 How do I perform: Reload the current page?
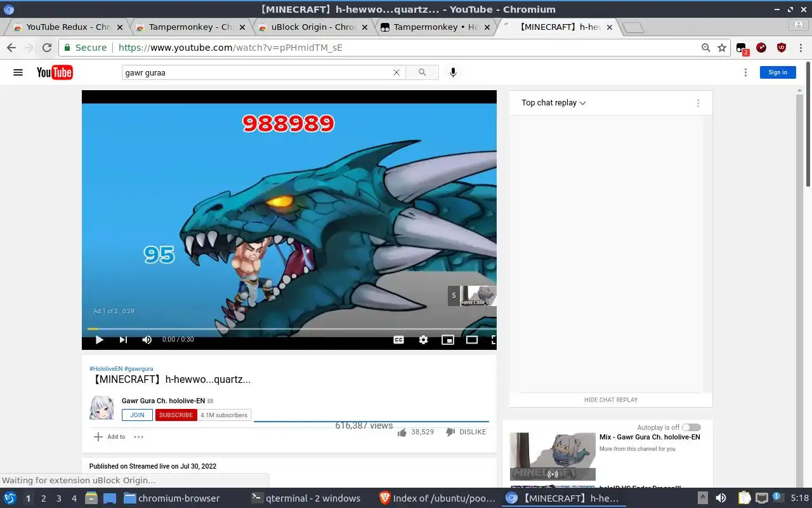pyautogui.click(x=47, y=48)
